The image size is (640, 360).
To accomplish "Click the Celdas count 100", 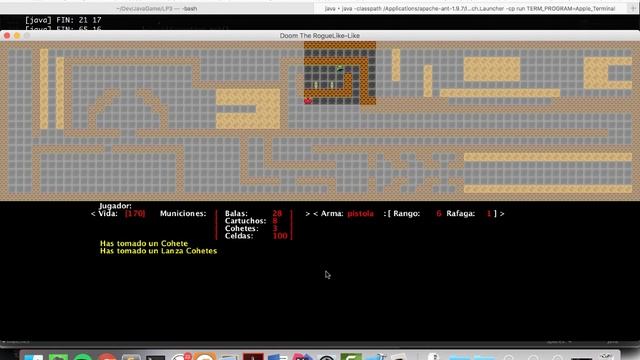I will click(280, 236).
